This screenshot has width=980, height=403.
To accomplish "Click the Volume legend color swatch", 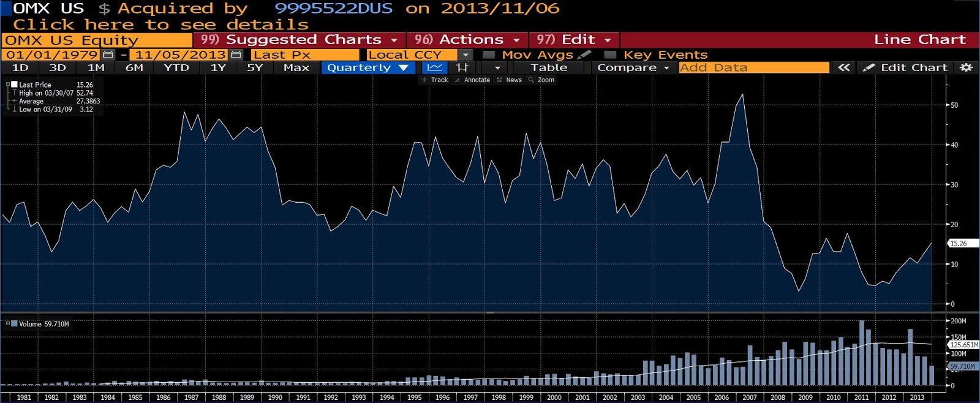I will pyautogui.click(x=14, y=324).
